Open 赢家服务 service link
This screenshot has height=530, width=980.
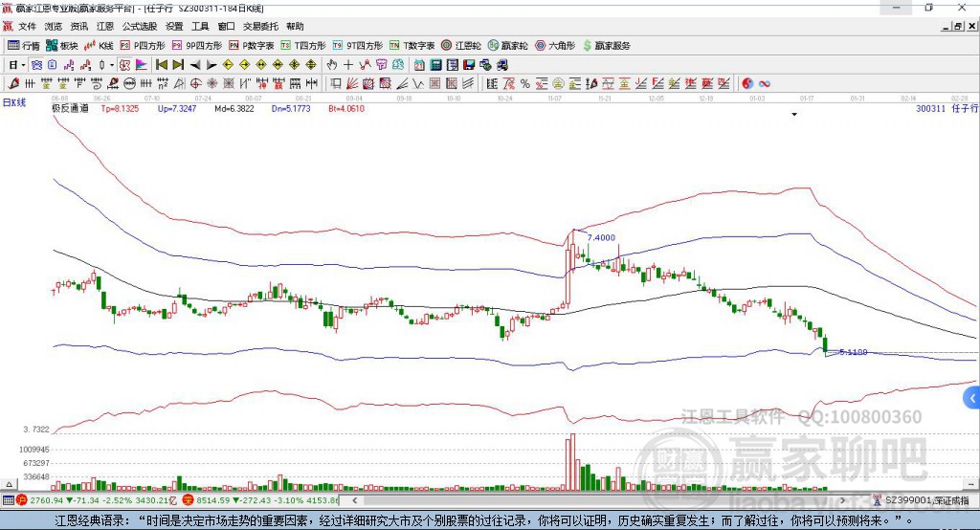click(x=606, y=46)
